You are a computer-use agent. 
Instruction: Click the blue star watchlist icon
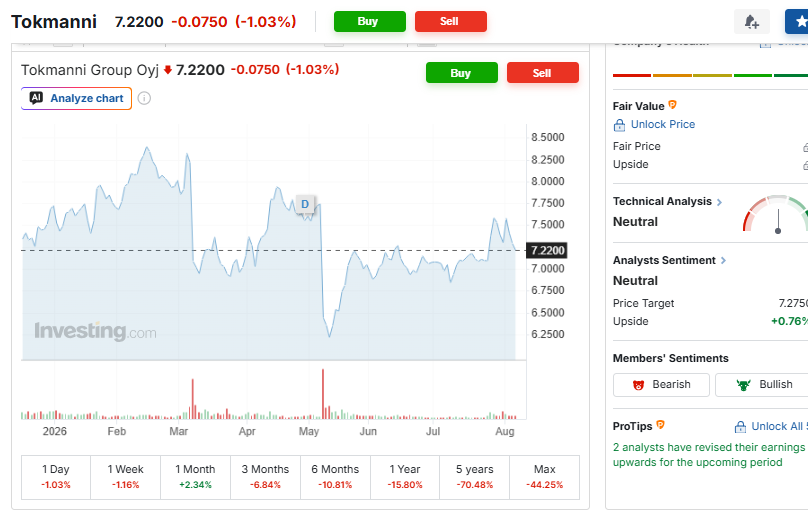tap(798, 22)
